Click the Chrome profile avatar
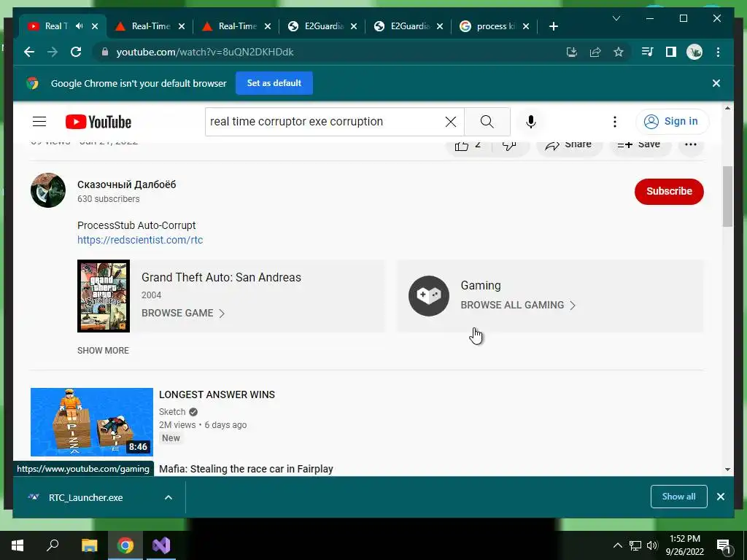Image resolution: width=747 pixels, height=560 pixels. pyautogui.click(x=694, y=52)
